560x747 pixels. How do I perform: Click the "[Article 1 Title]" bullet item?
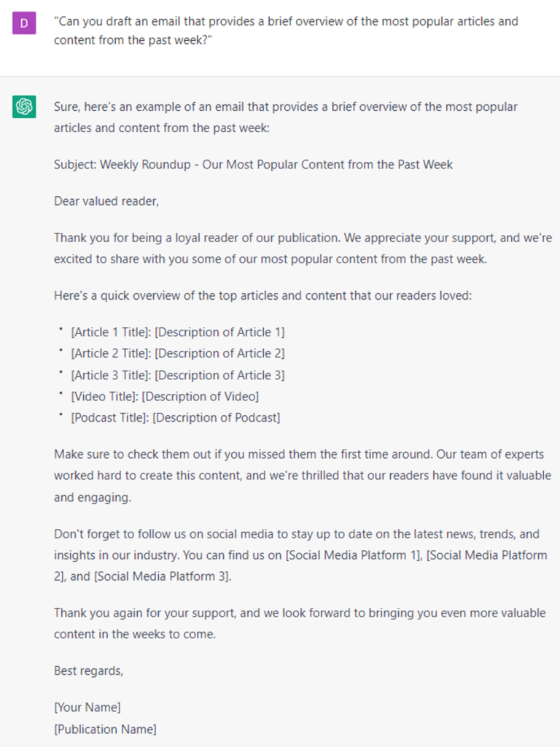177,332
